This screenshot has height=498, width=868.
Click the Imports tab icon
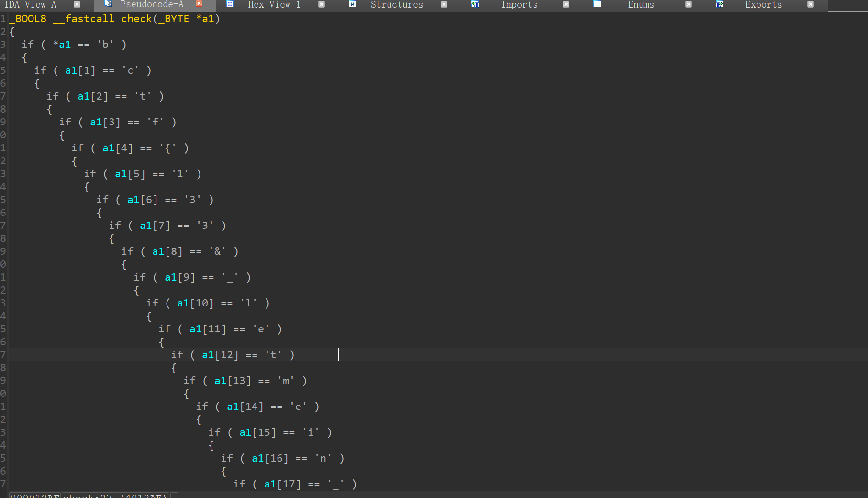tap(475, 4)
